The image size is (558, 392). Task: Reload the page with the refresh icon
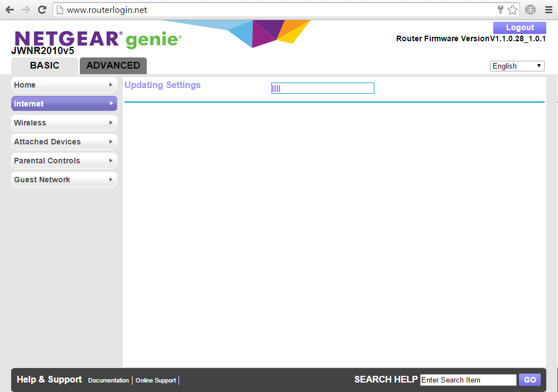pos(42,9)
